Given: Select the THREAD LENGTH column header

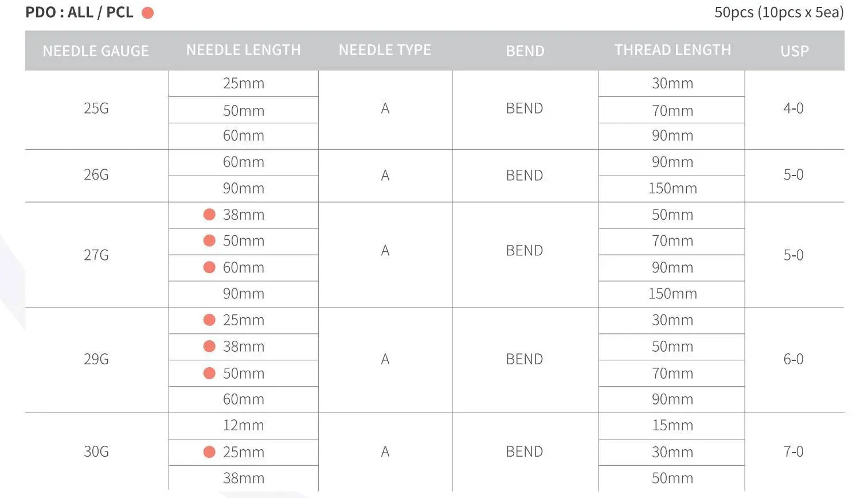Looking at the screenshot, I should click(672, 50).
